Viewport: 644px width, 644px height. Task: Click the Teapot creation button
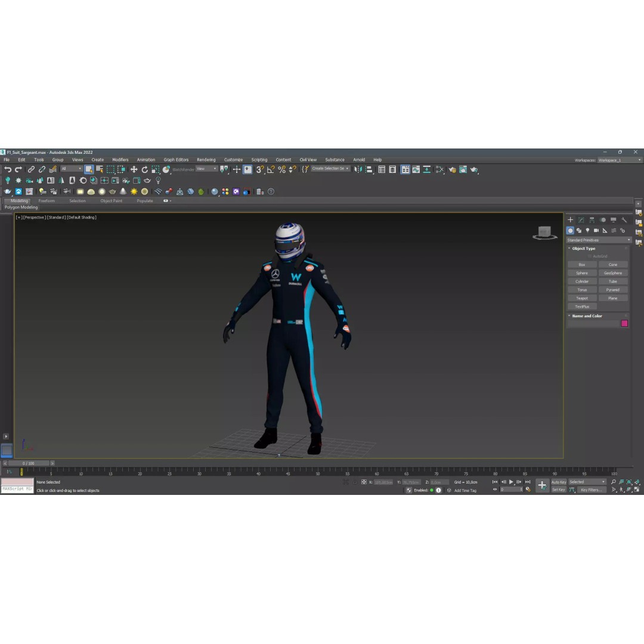[581, 298]
